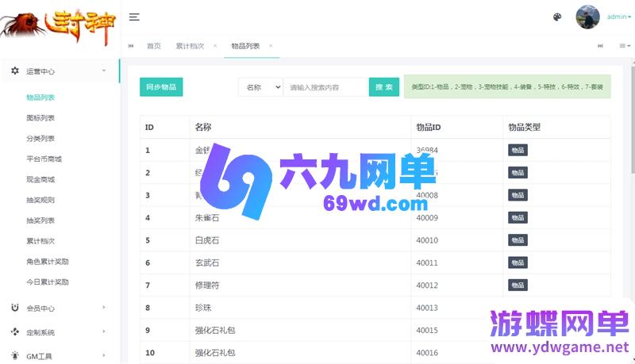Click tab-scroll left double-arrow icon
635x364 pixels.
coord(131,46)
